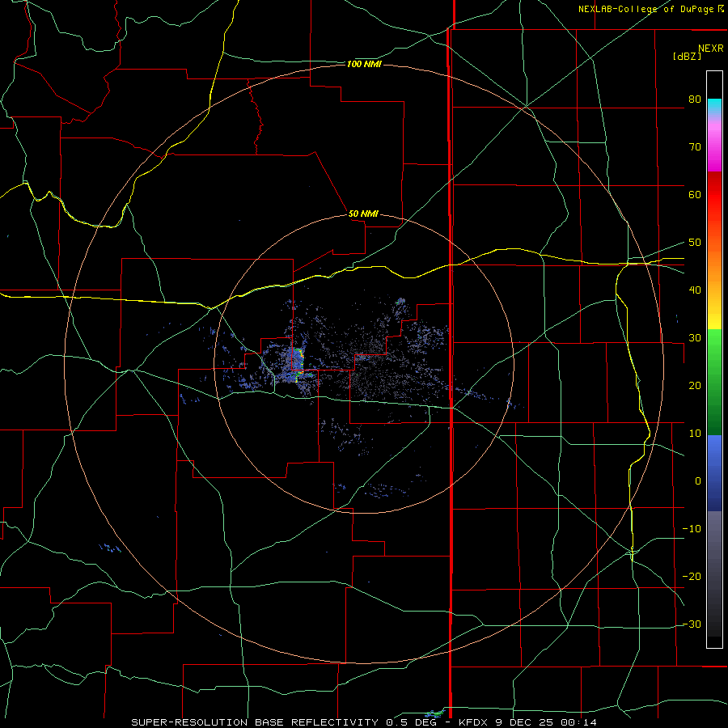Click the magenta segment of the color bar
This screenshot has width=728, height=728.
tap(714, 149)
